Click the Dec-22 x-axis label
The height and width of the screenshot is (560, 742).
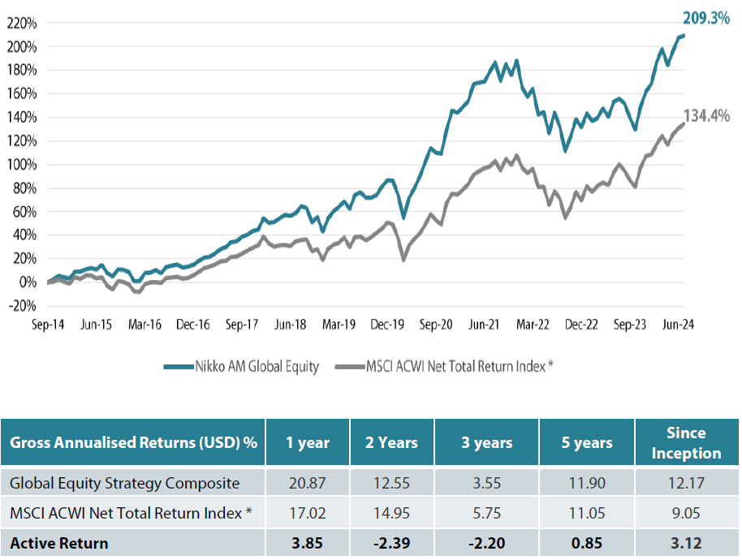pos(581,325)
